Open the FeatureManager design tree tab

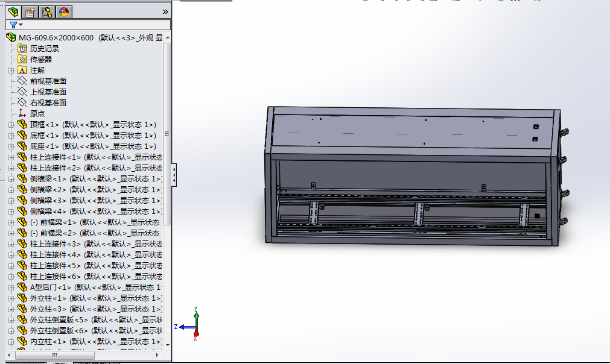click(13, 12)
